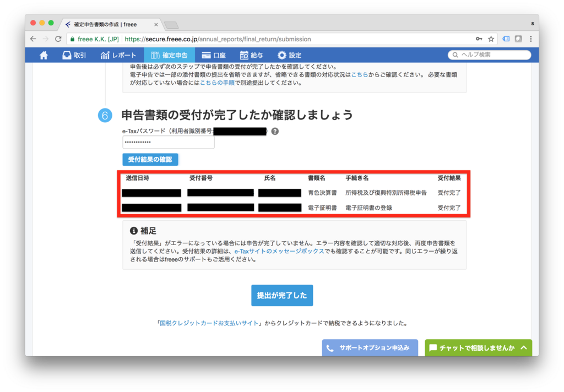Open the レポート menu

click(x=118, y=55)
